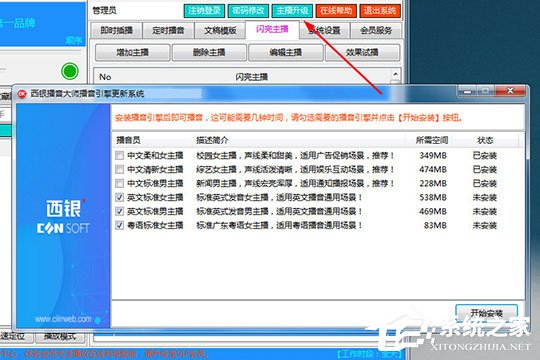The image size is (540, 360).
Task: Toggle checkbox for 中文标准男主播
Action: [x=119, y=183]
